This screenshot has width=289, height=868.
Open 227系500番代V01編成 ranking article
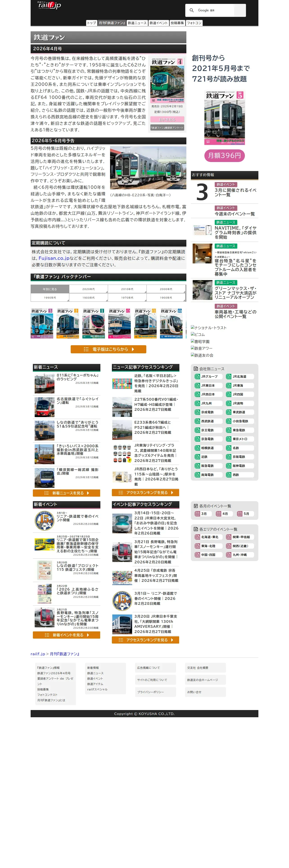coord(156,404)
